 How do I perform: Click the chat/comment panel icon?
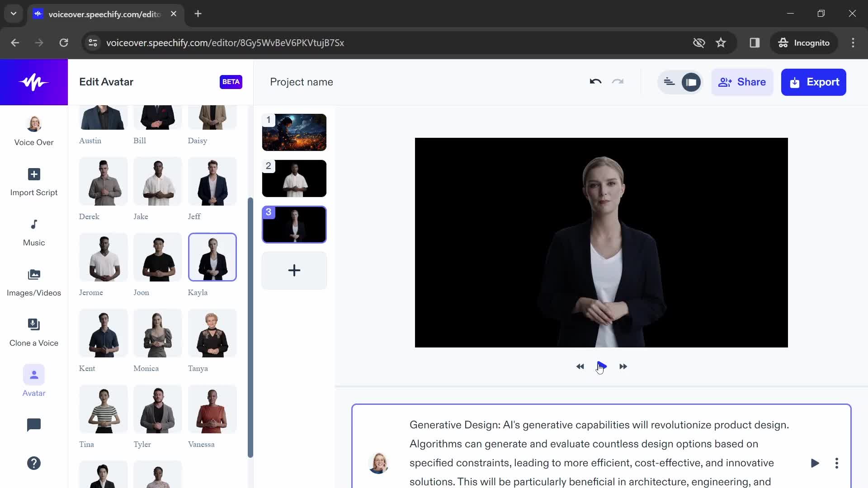tap(34, 425)
